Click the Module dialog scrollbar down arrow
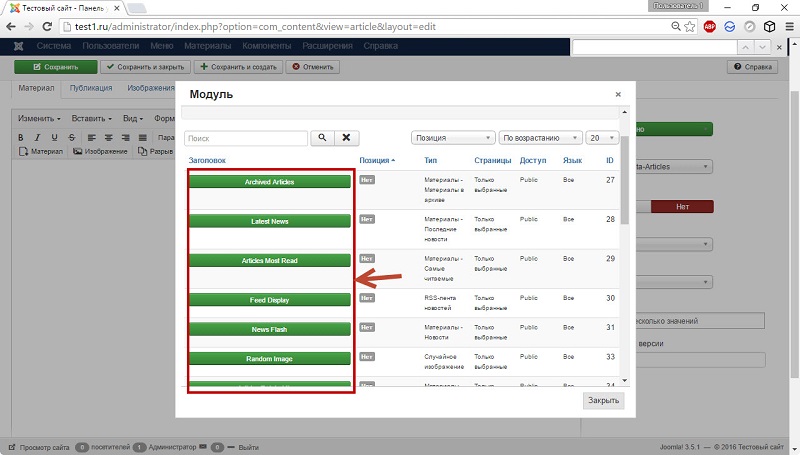800x455 pixels. (x=624, y=381)
